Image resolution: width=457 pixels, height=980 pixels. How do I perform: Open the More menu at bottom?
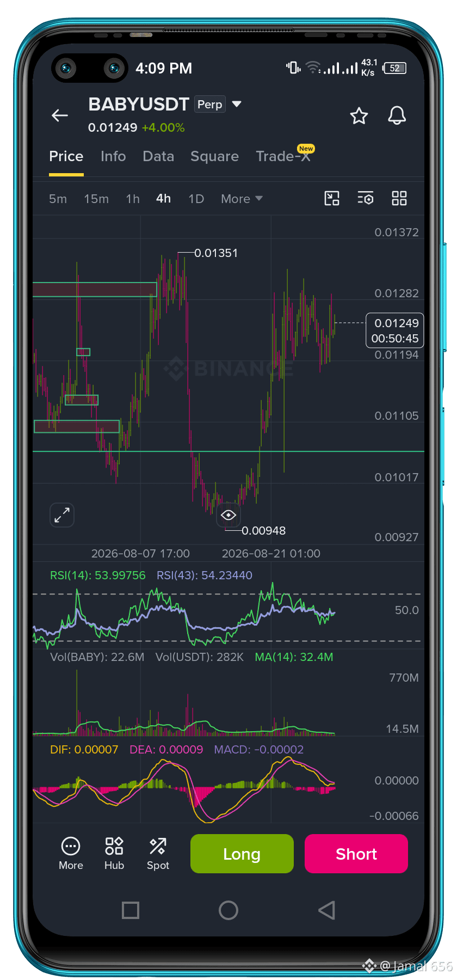(71, 854)
